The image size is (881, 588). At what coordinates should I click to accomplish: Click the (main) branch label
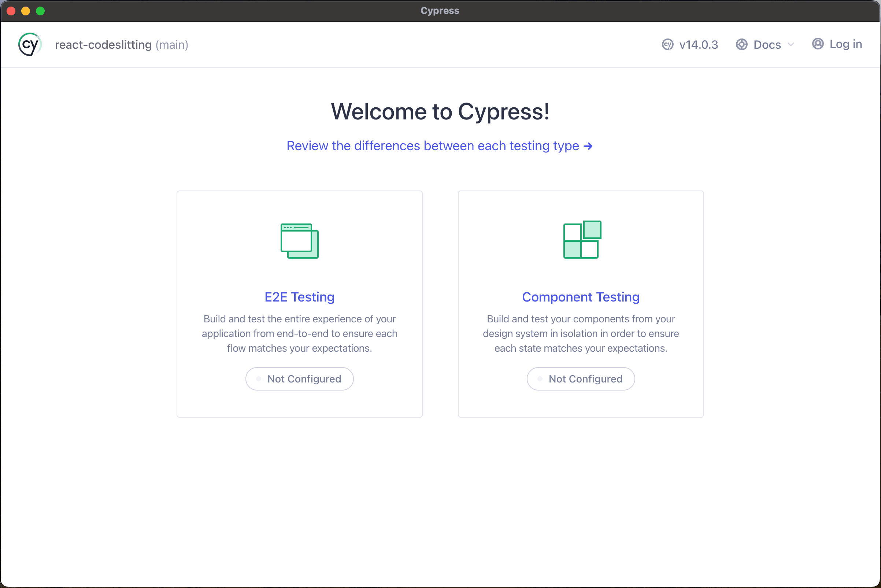coord(172,45)
